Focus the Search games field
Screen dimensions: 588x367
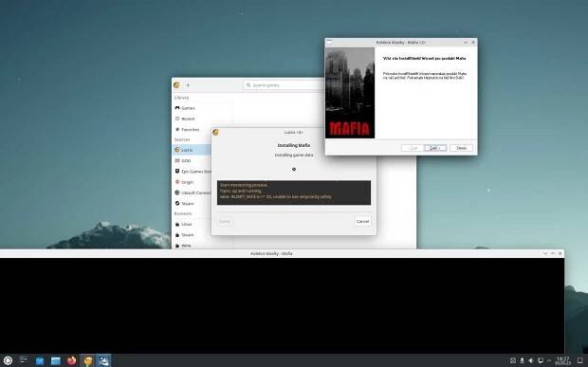click(x=284, y=85)
